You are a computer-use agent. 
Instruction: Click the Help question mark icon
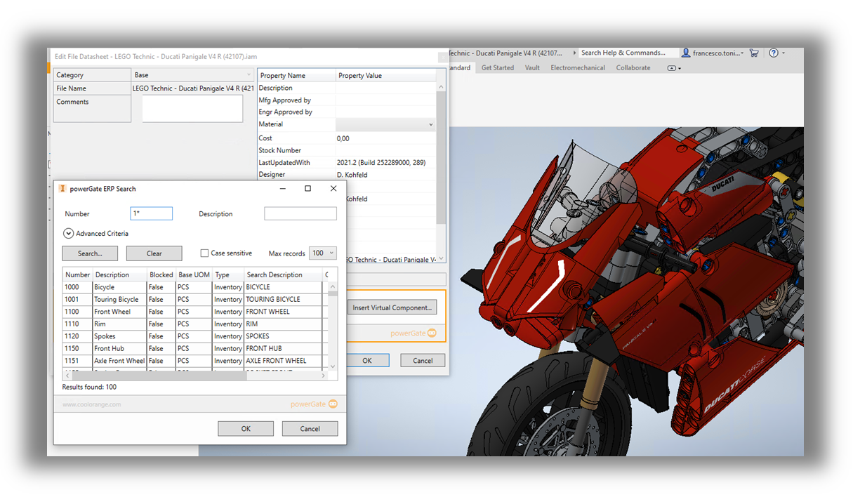(x=774, y=53)
